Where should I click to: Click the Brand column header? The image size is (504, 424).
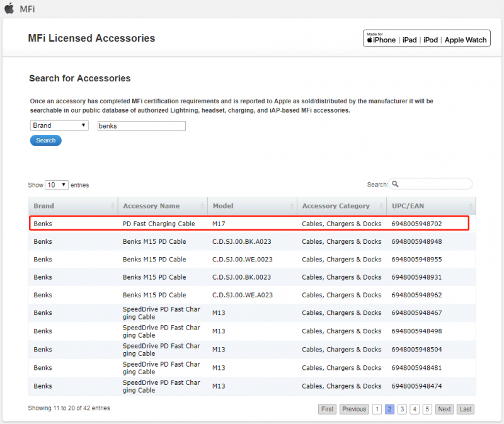pos(73,206)
